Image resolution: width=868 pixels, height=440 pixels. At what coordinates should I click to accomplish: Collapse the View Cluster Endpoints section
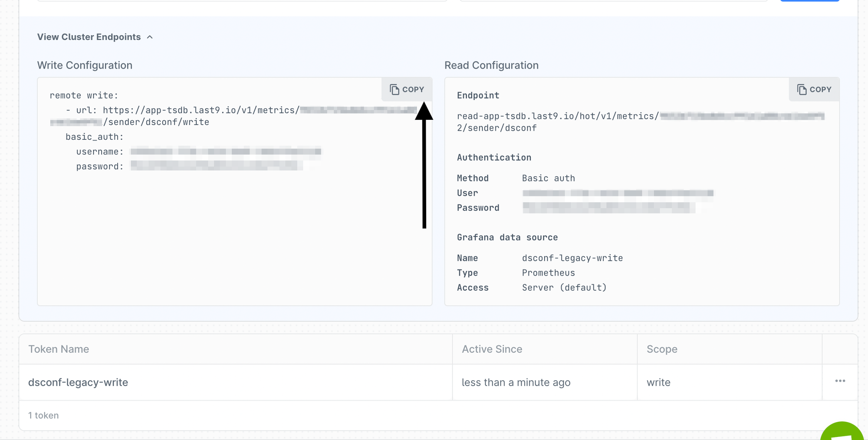(x=95, y=37)
